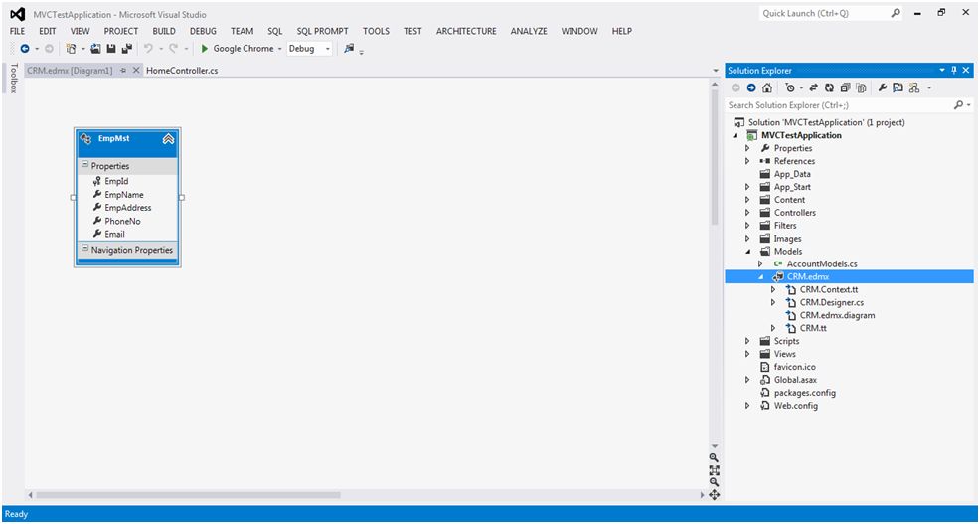Click the zoom out icon on diagram

tap(714, 482)
